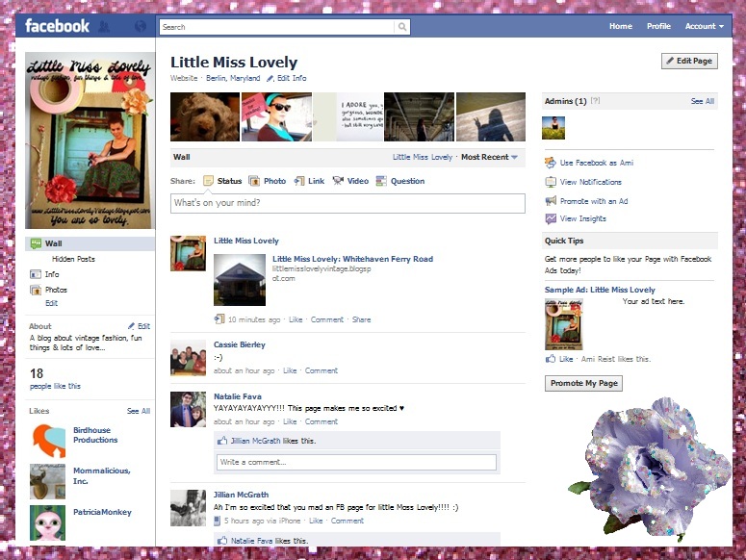Click Like on Cassie Bierley's post

tap(290, 370)
